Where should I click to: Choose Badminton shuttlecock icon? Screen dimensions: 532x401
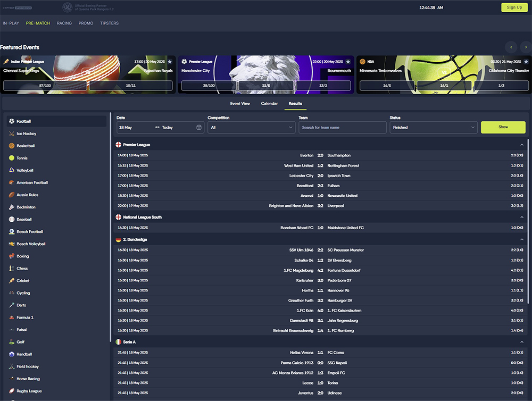(12, 207)
